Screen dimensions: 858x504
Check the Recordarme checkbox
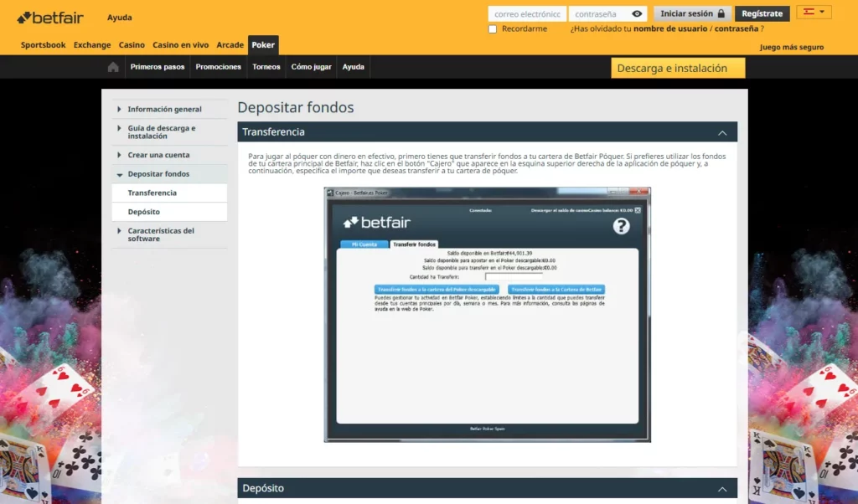(x=493, y=29)
